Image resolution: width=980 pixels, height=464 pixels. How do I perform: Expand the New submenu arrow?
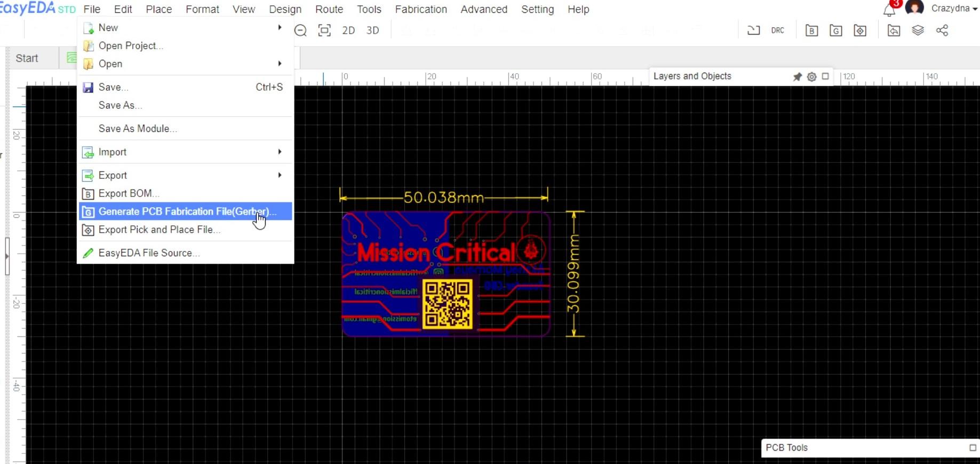(280, 27)
